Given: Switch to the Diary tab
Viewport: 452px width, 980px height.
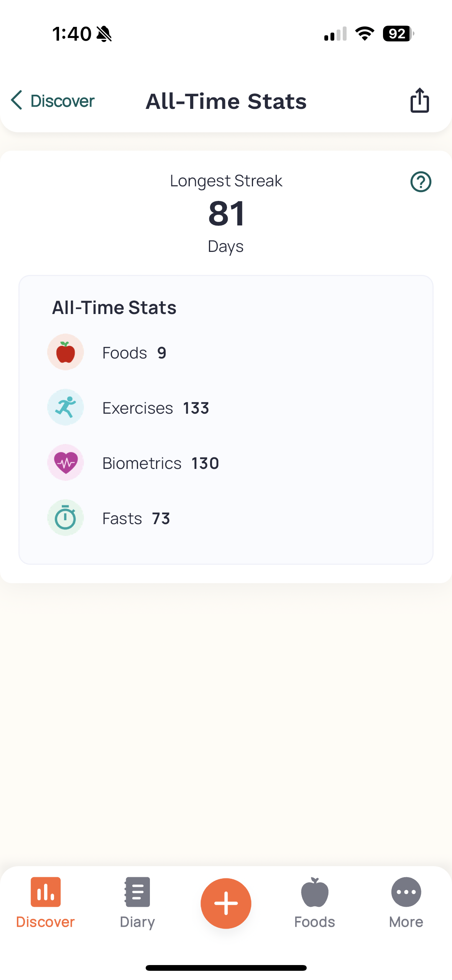Looking at the screenshot, I should [x=137, y=903].
